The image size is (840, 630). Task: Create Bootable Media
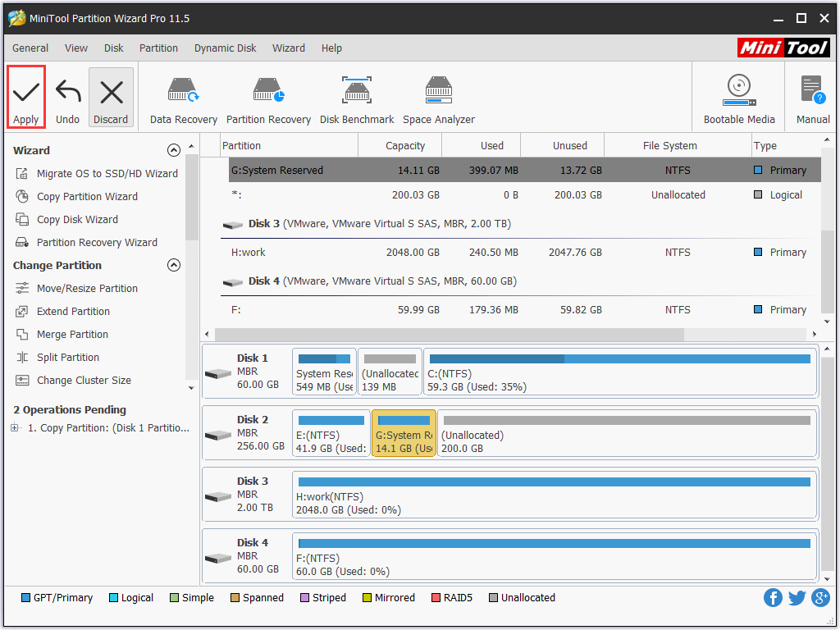point(739,100)
